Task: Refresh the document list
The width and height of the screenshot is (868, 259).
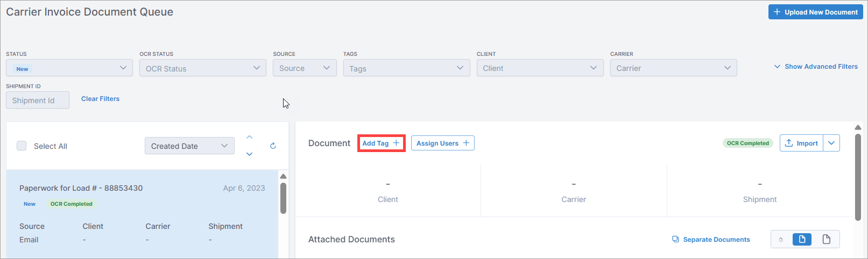Action: [273, 146]
